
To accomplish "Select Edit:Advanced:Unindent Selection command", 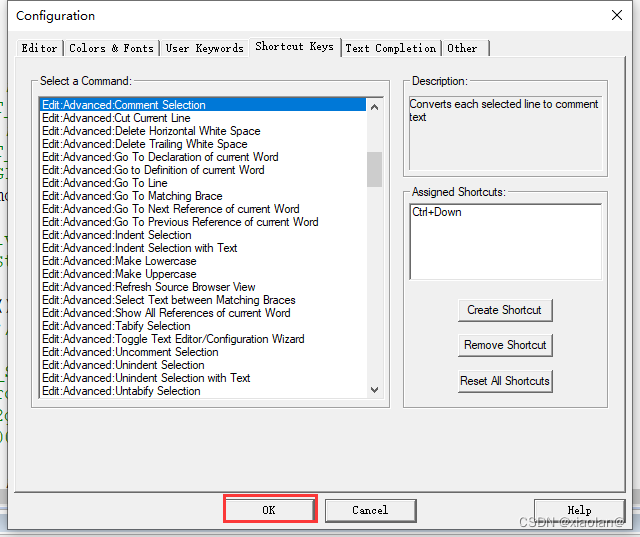I will click(203, 365).
